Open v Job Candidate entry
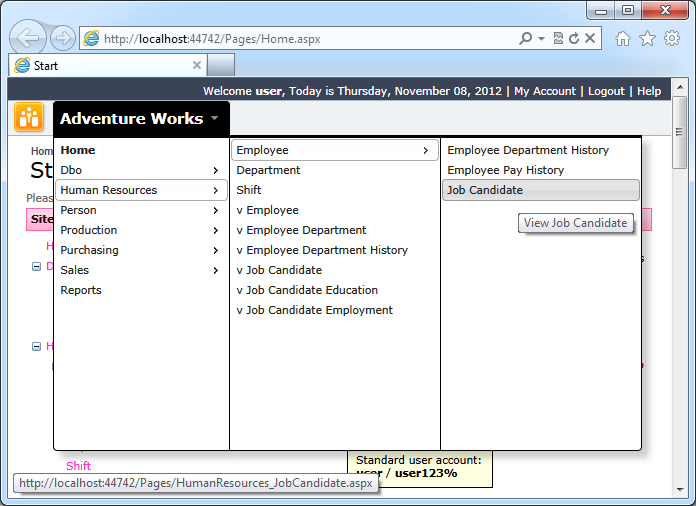The image size is (696, 506). [x=335, y=270]
